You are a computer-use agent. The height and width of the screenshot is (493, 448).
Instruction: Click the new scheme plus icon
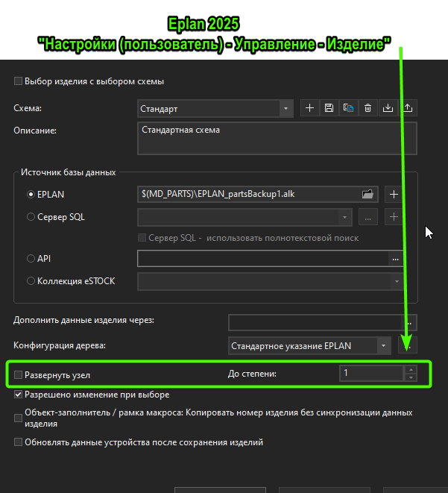click(310, 108)
